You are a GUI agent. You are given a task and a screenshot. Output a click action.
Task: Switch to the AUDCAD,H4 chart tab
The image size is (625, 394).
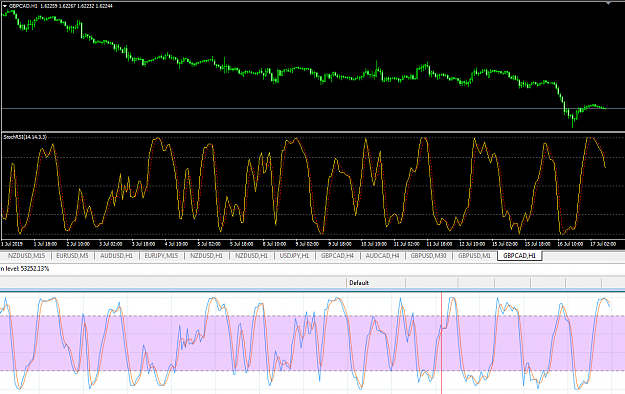[382, 256]
